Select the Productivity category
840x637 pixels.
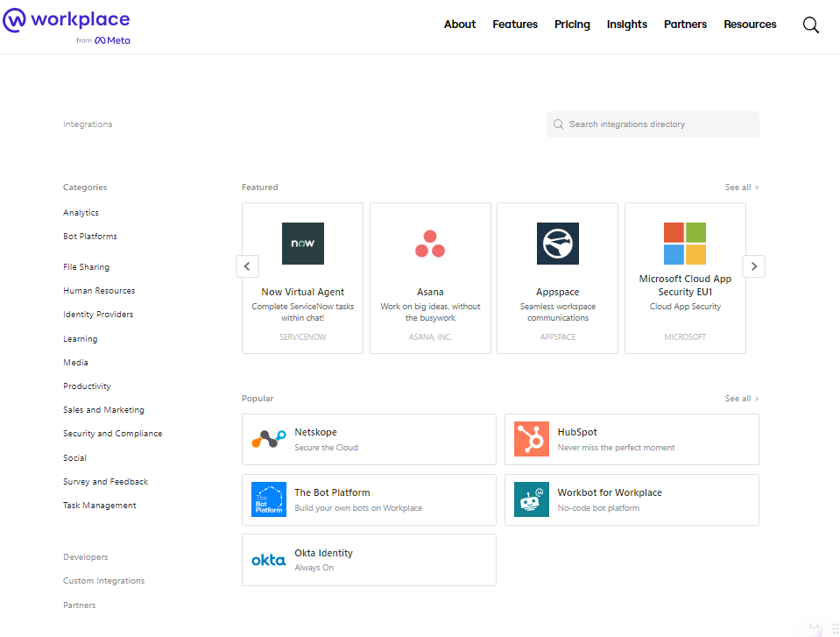click(87, 386)
